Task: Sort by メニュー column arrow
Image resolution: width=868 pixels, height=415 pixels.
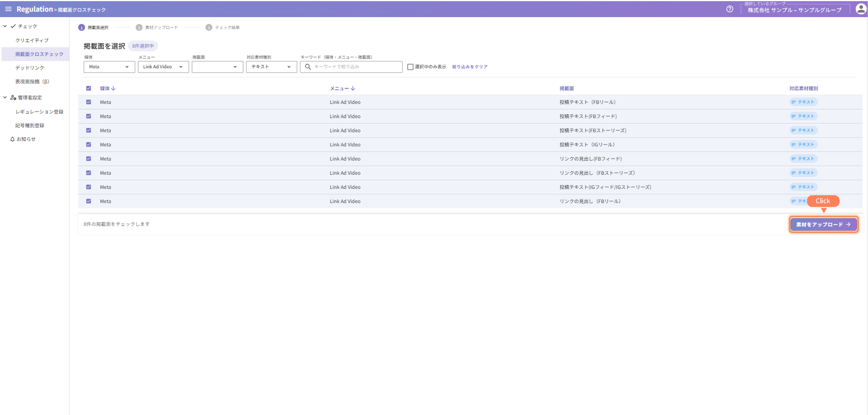Action: pos(353,88)
